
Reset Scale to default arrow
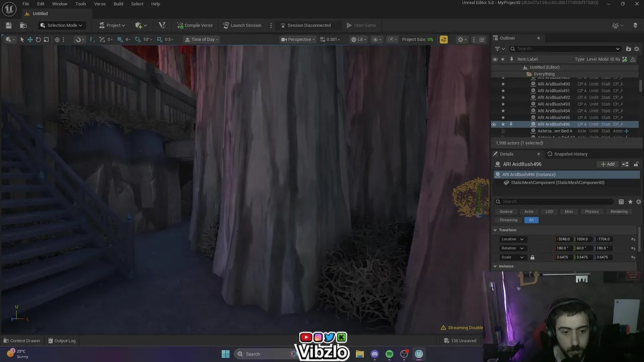click(x=633, y=257)
